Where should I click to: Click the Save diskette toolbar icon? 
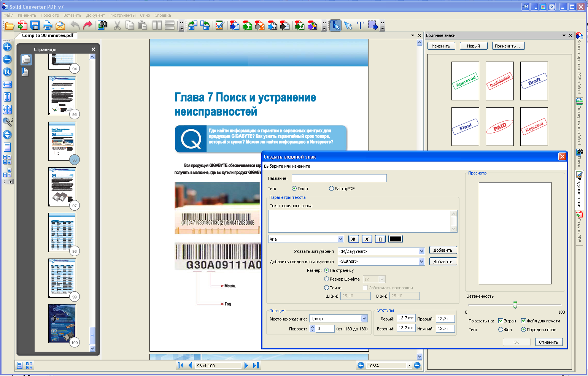coord(35,26)
